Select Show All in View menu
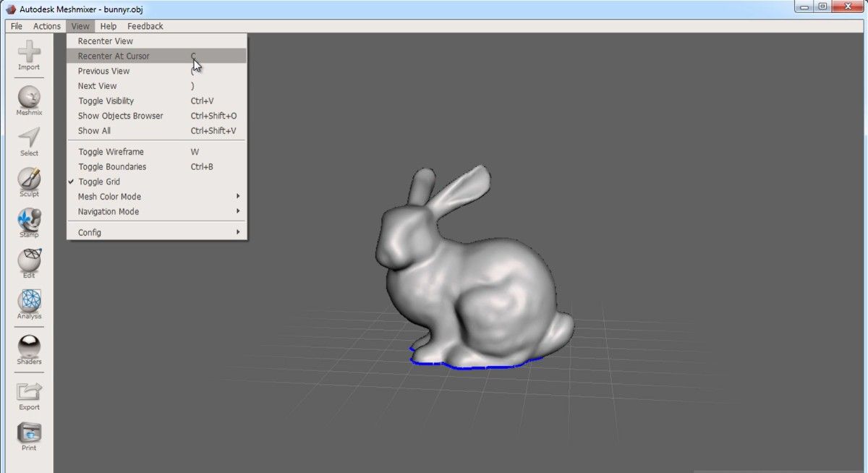This screenshot has height=473, width=868. click(x=157, y=131)
